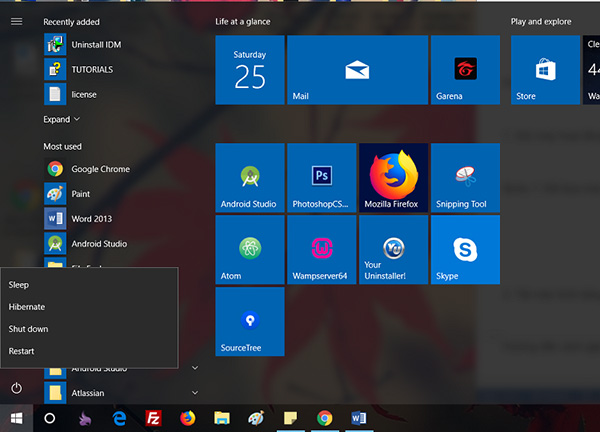Open the Snipping Tool tile
Image resolution: width=600 pixels, height=432 pixels.
pos(465,178)
